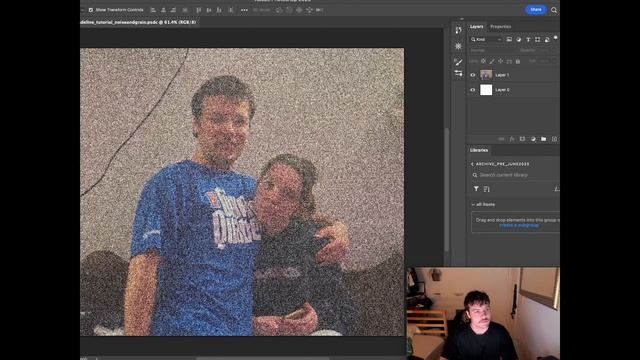Open the layer filter Kind dropdown
The width and height of the screenshot is (640, 360).
[486, 39]
